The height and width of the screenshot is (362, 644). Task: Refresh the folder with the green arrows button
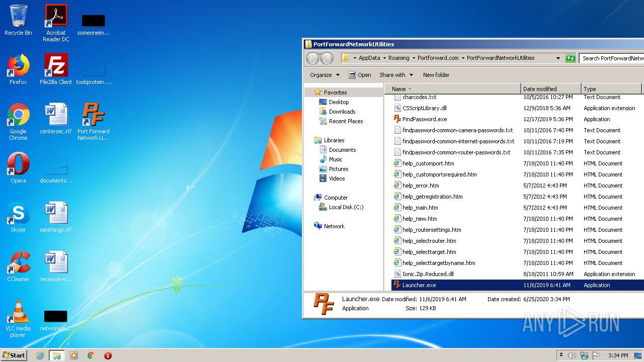570,58
